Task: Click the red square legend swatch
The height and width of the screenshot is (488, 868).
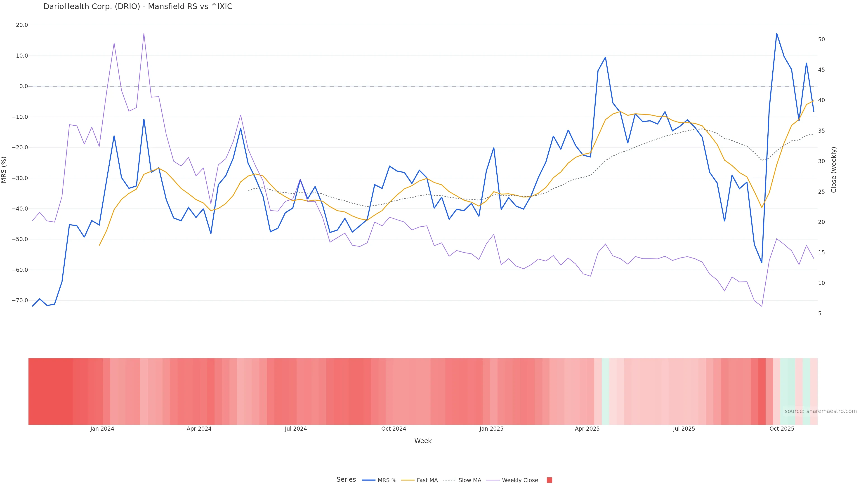Action: 549,480
